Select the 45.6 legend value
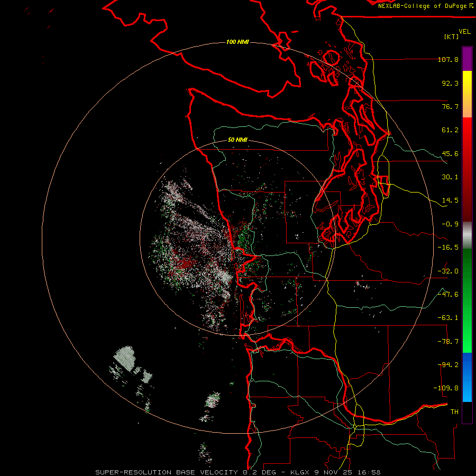Screen dimensions: 476x476 [450, 153]
